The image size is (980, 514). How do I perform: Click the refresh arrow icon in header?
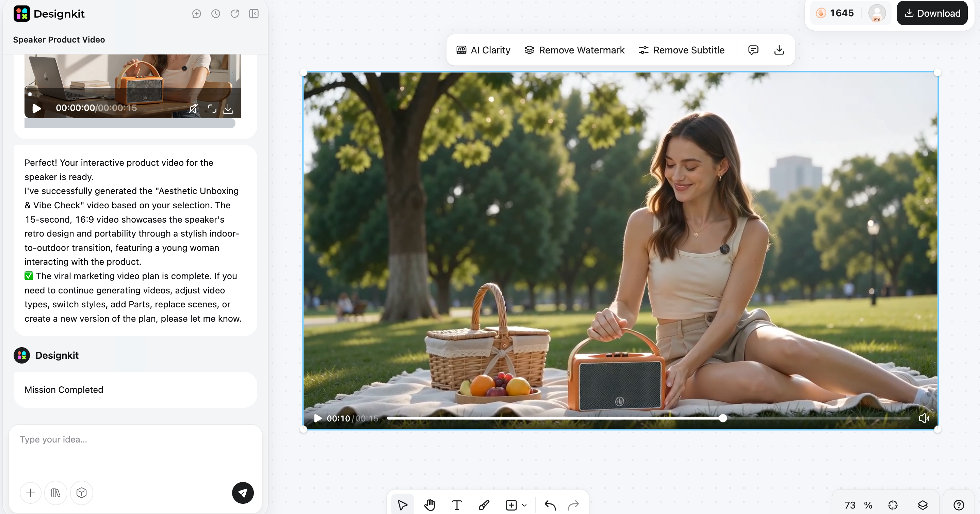point(235,14)
